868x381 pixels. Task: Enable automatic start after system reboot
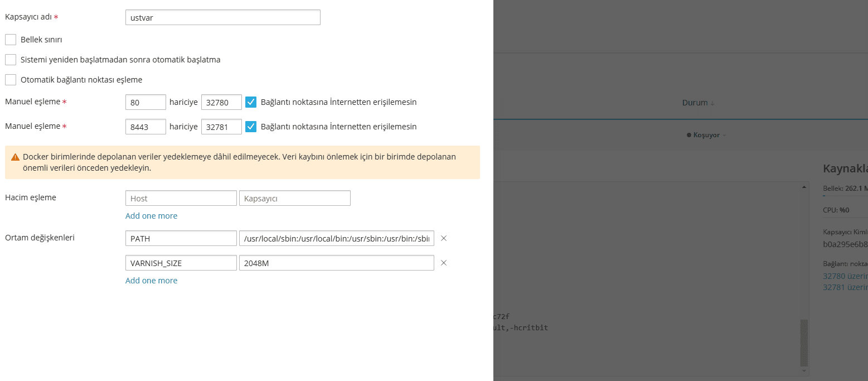[11, 60]
